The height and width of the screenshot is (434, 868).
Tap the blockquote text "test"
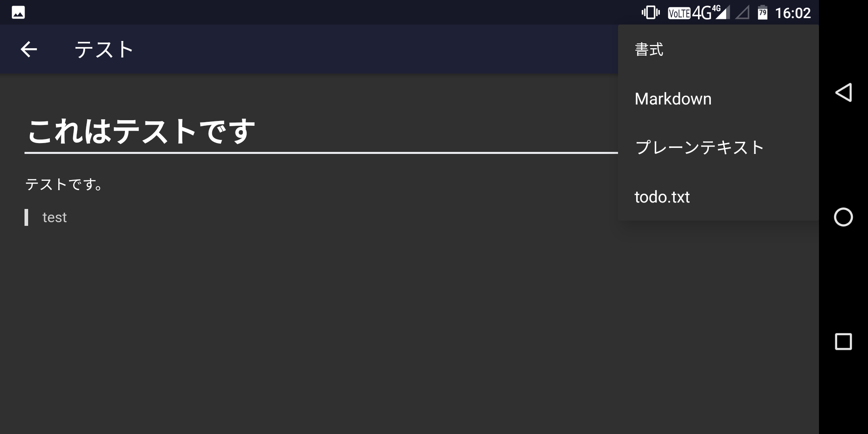(x=55, y=217)
